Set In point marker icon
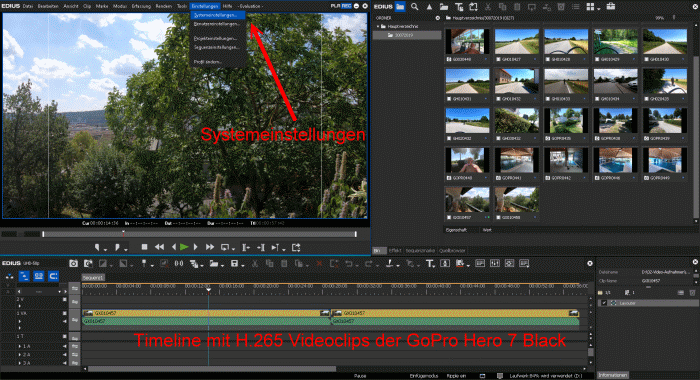700x380 pixels. 97,247
